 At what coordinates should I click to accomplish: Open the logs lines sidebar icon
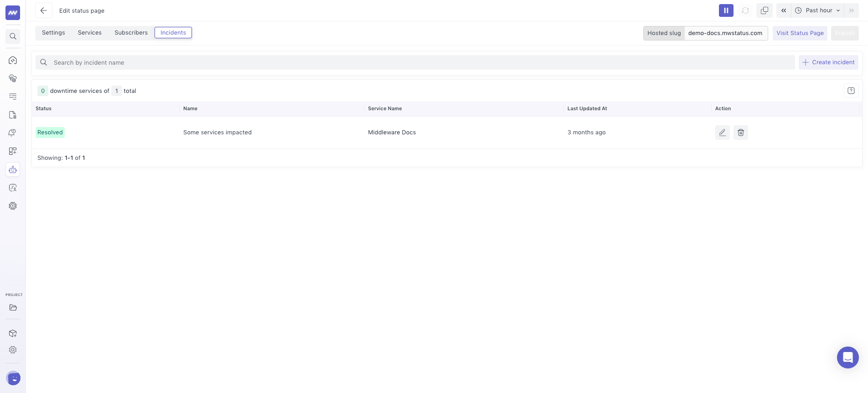(x=13, y=97)
